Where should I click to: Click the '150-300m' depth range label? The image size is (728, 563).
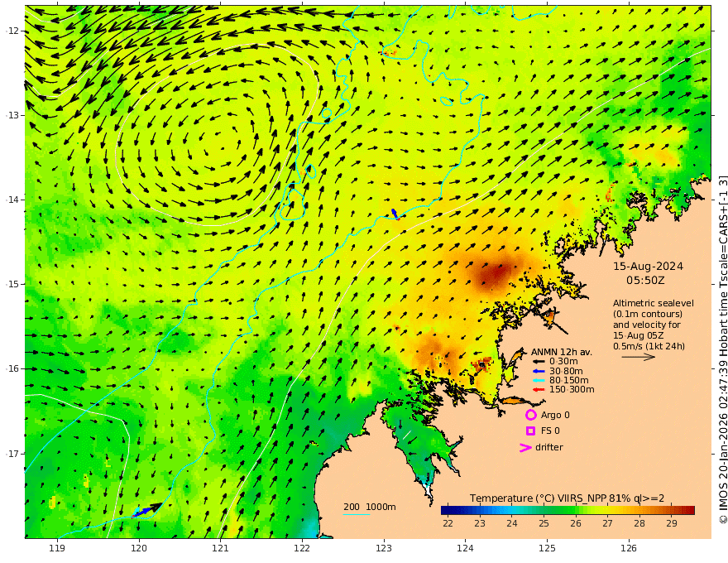(x=572, y=389)
